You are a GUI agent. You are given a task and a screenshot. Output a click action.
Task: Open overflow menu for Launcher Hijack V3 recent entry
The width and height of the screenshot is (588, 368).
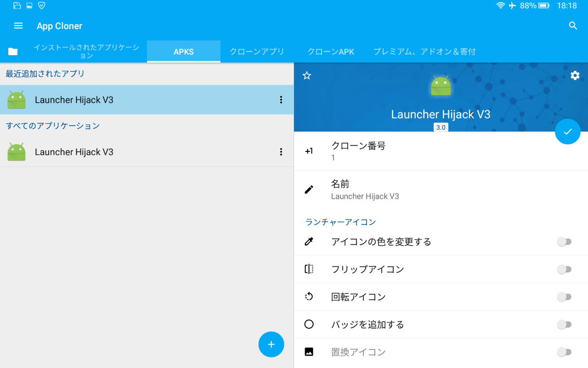pyautogui.click(x=281, y=100)
